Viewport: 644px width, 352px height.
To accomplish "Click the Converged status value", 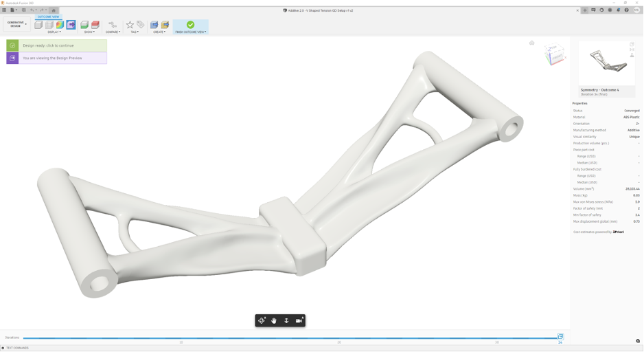I will pos(632,111).
